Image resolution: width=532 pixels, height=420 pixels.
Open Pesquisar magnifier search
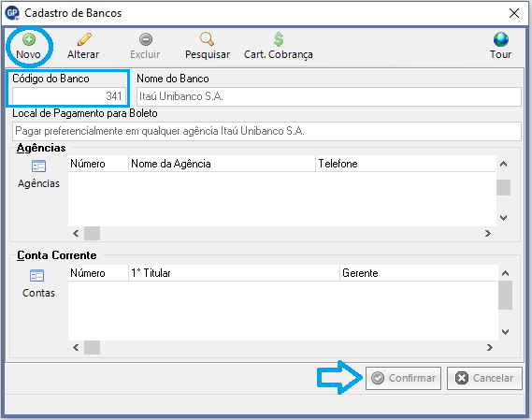pyautogui.click(x=207, y=39)
